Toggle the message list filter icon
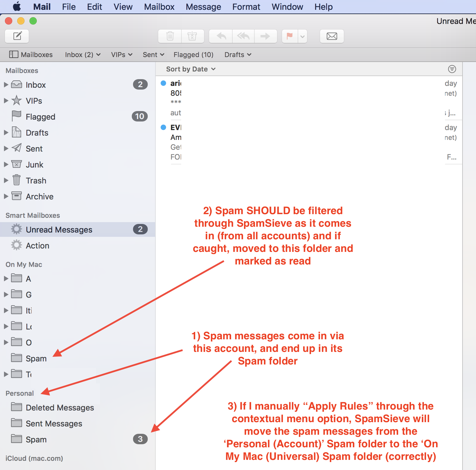The height and width of the screenshot is (470, 476). point(452,69)
